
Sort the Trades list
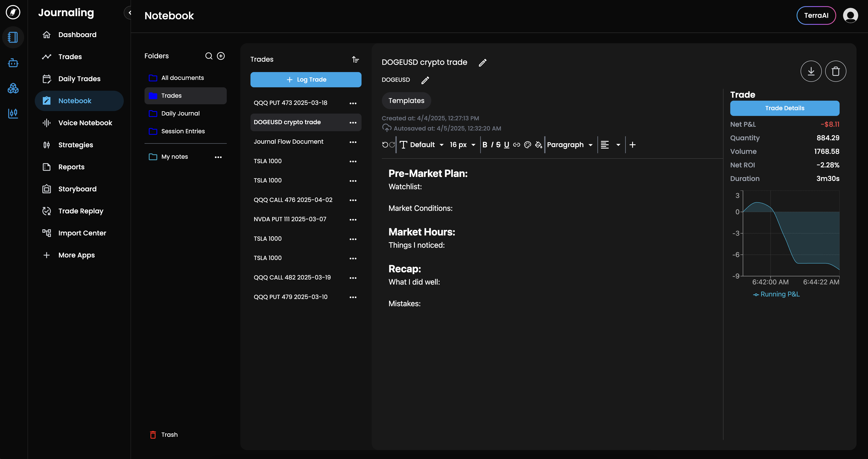click(x=355, y=60)
